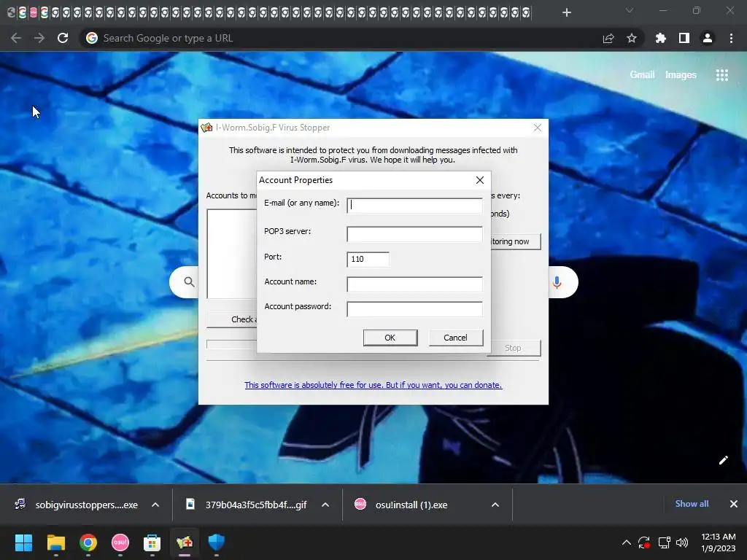This screenshot has height=560, width=747.
Task: Click the Google search magnifier icon
Action: click(189, 282)
